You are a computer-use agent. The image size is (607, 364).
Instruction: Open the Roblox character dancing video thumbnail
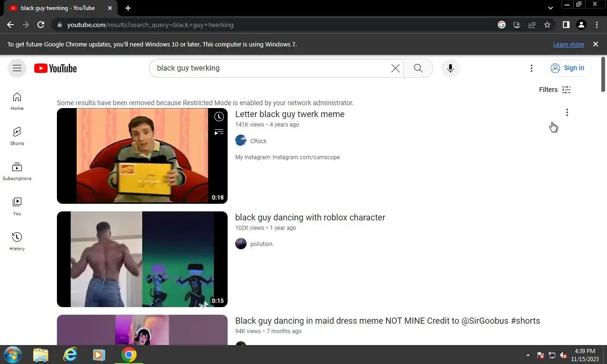[142, 259]
